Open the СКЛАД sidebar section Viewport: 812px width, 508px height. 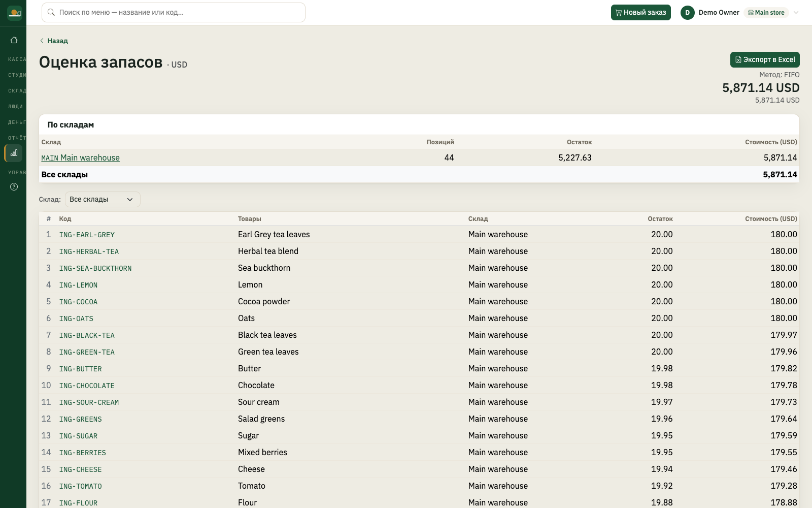(17, 91)
